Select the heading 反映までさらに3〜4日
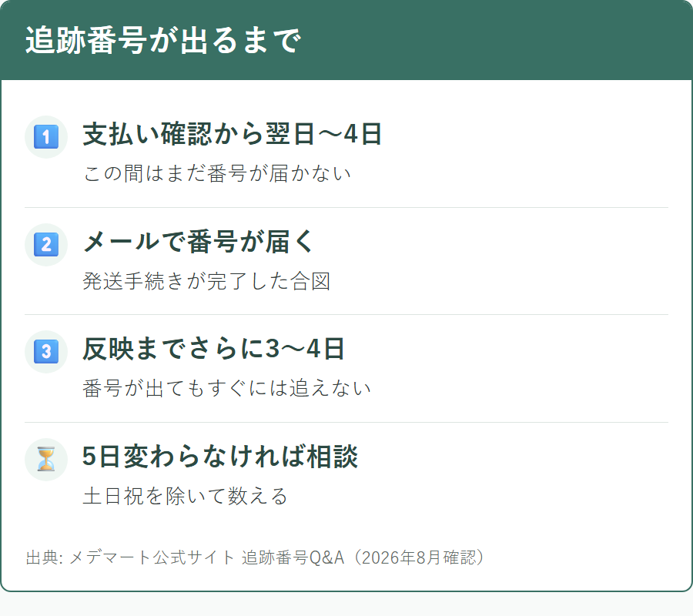The height and width of the screenshot is (616, 693). (213, 349)
